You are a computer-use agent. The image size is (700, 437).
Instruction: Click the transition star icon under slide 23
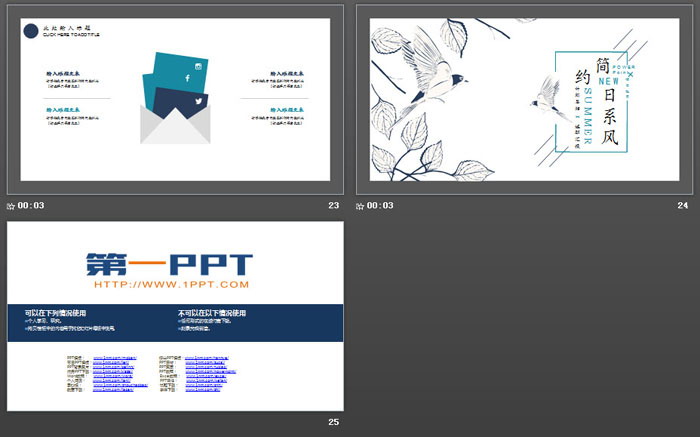[11, 206]
